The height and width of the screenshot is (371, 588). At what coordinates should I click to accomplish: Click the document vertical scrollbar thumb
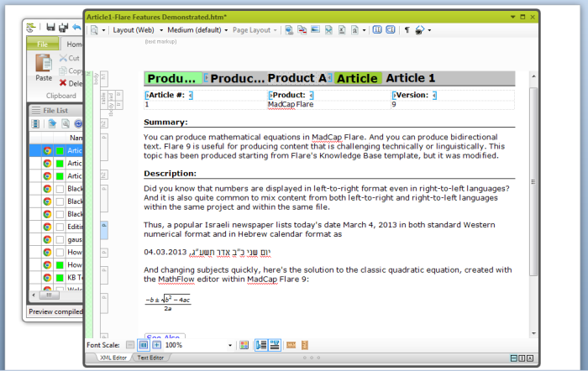[x=533, y=182]
